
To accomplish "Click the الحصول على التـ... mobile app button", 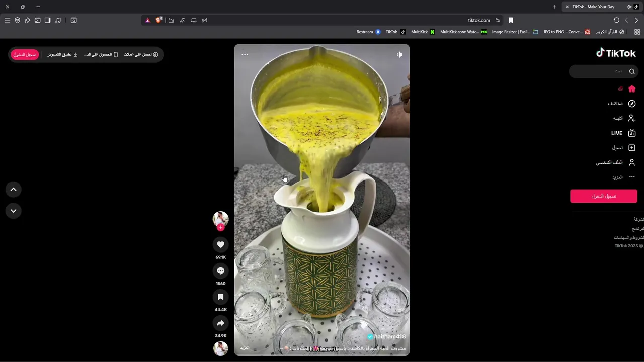I will tap(101, 54).
